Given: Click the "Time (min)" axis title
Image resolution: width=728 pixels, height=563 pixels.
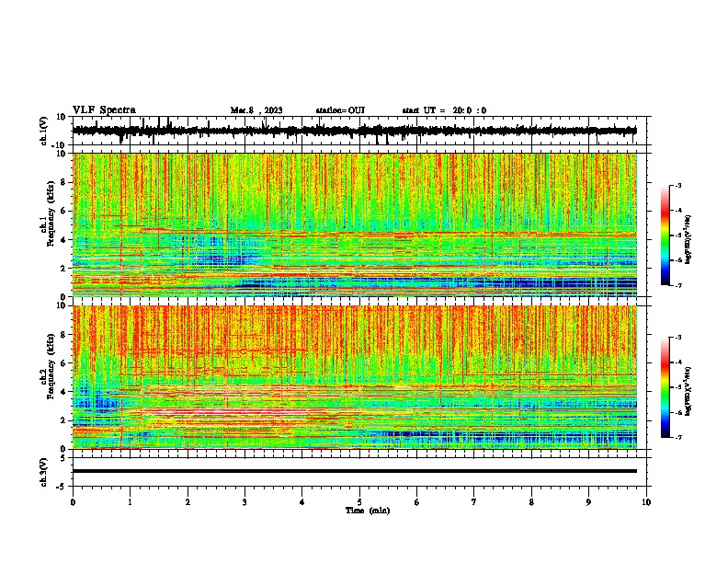Looking at the screenshot, I should [368, 511].
